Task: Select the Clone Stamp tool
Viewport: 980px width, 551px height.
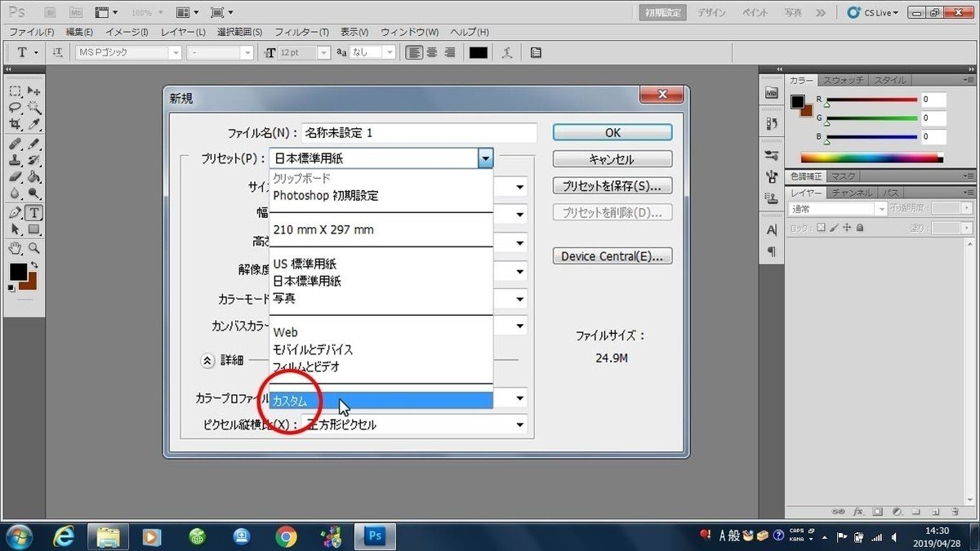Action: pos(16,160)
